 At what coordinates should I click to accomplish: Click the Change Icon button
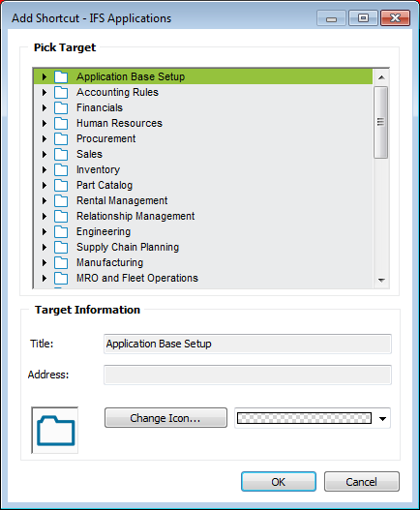[x=165, y=418]
